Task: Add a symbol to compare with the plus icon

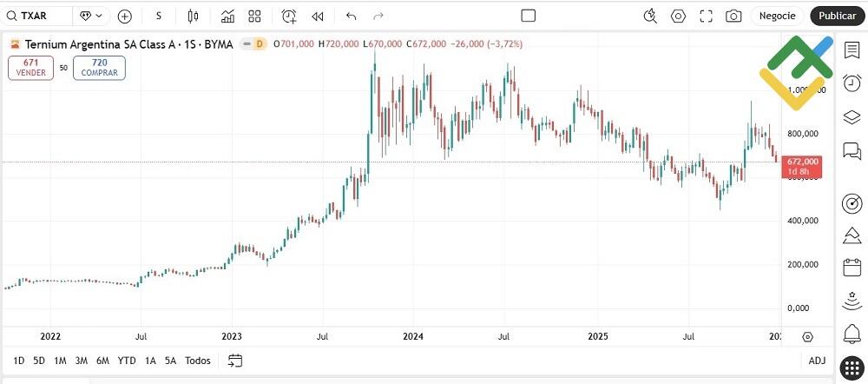Action: click(x=125, y=17)
